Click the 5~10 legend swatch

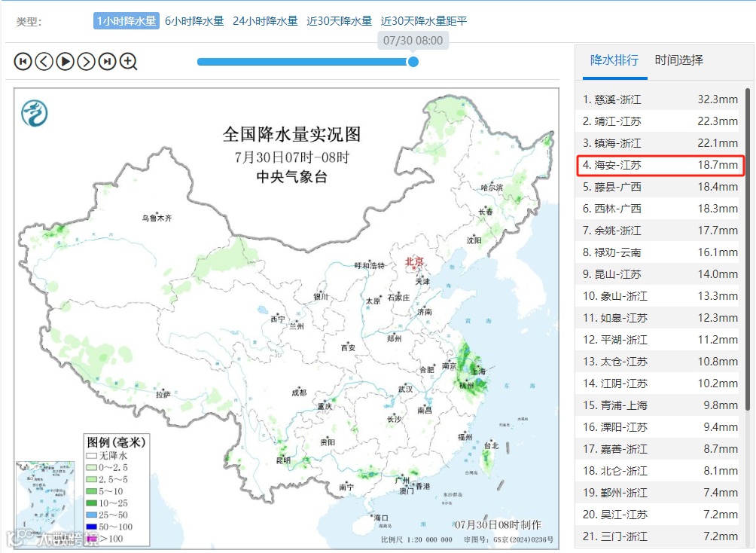coord(92,491)
